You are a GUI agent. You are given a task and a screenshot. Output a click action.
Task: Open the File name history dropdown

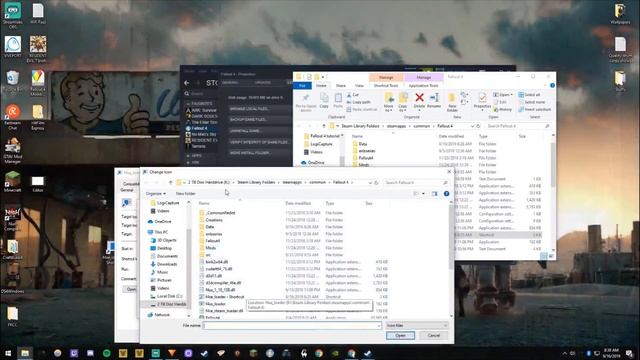click(379, 325)
